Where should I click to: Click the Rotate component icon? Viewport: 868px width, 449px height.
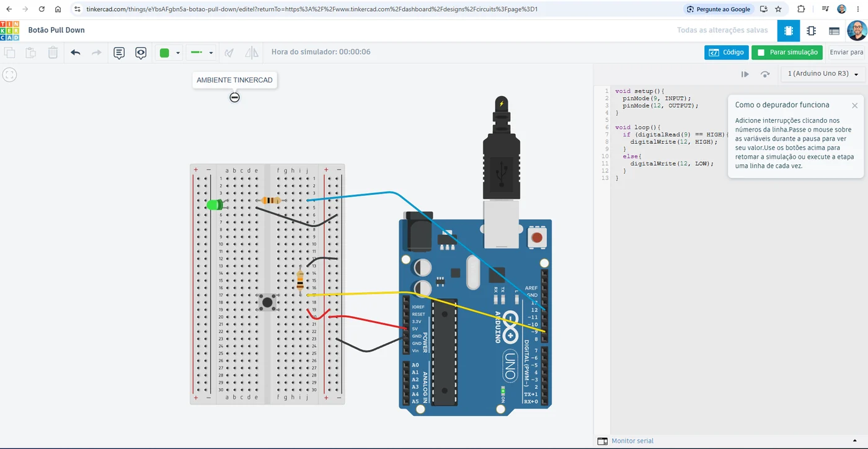[229, 53]
